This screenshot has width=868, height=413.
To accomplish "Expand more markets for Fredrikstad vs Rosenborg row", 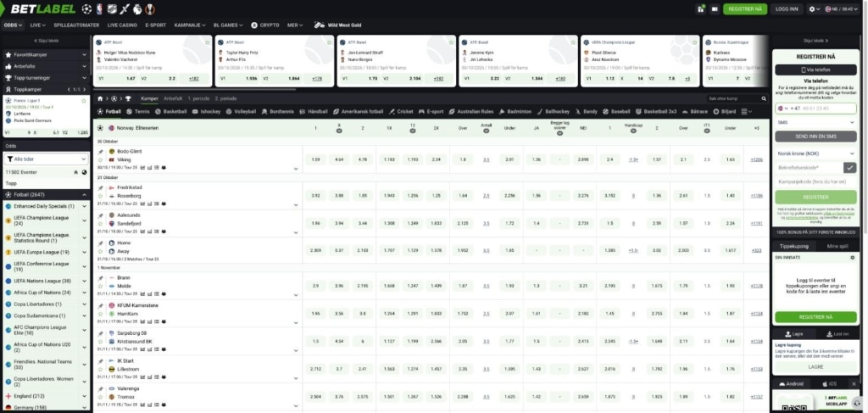I will 296,205.
